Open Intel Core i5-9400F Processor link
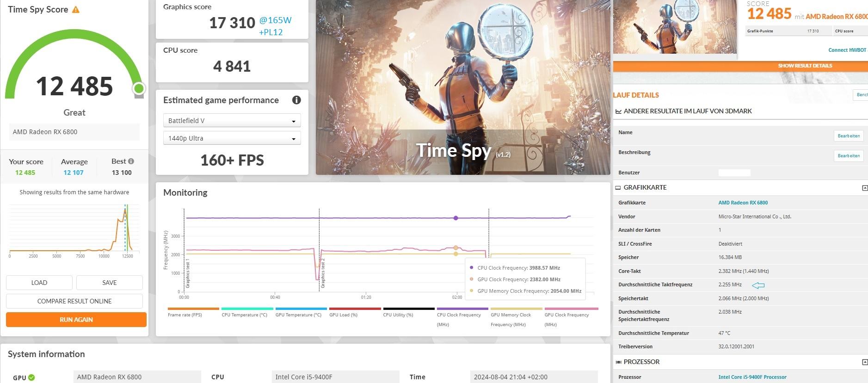The image size is (868, 383). (752, 377)
